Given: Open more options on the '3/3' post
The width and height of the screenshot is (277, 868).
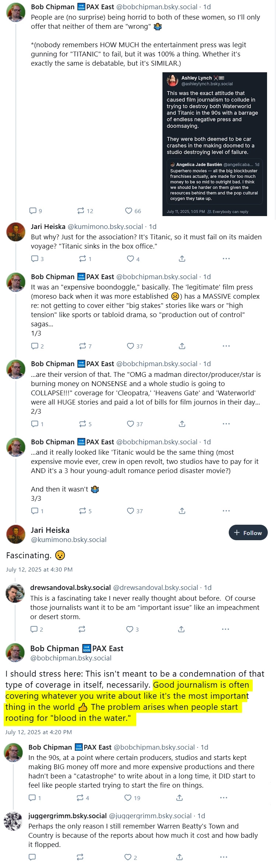Looking at the screenshot, I should pyautogui.click(x=226, y=511).
